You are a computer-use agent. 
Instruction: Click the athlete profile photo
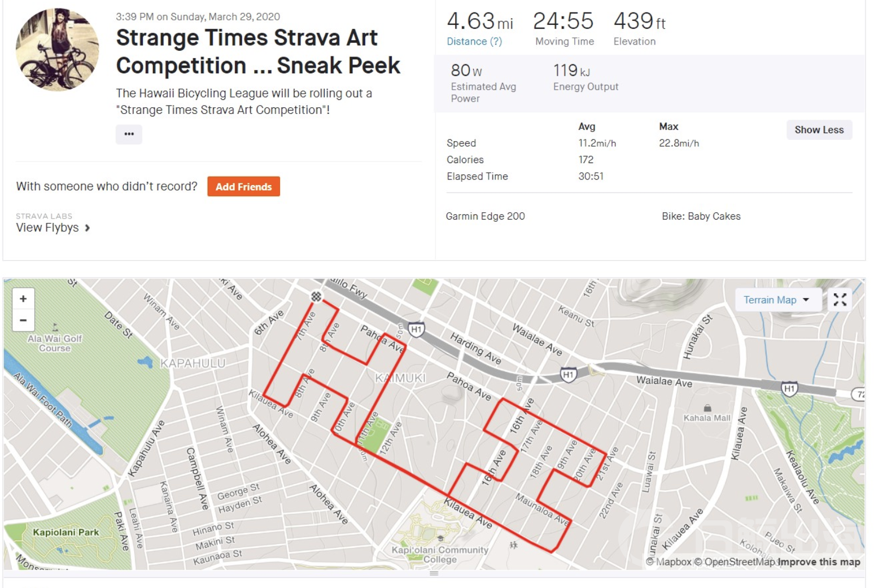point(57,50)
